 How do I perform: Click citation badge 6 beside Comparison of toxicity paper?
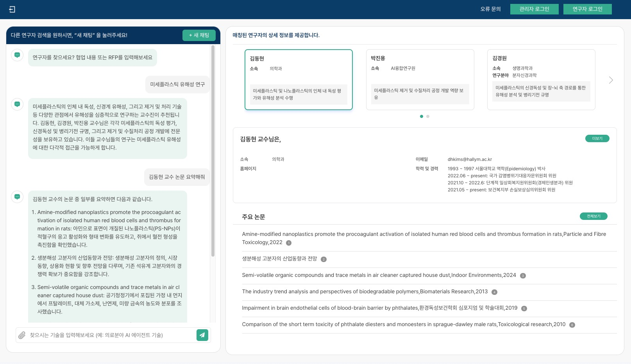point(572,325)
